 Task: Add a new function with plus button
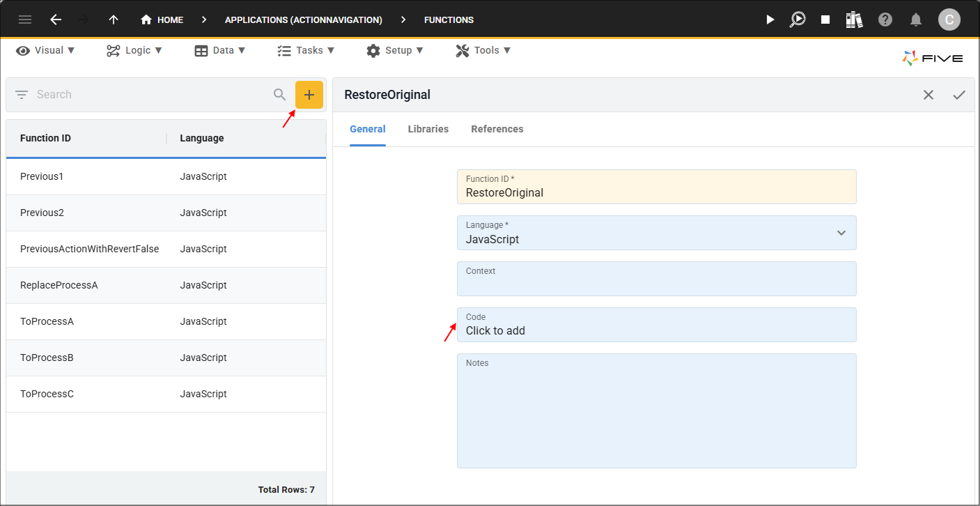click(x=309, y=95)
